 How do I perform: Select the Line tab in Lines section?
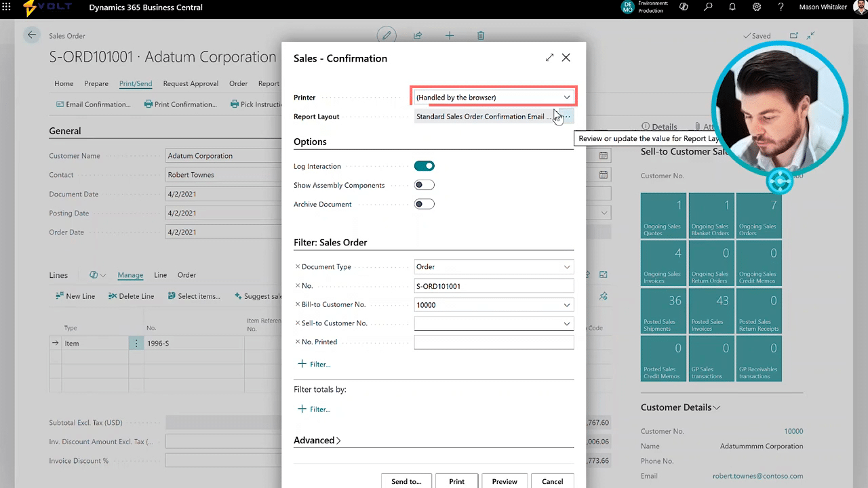click(x=160, y=275)
